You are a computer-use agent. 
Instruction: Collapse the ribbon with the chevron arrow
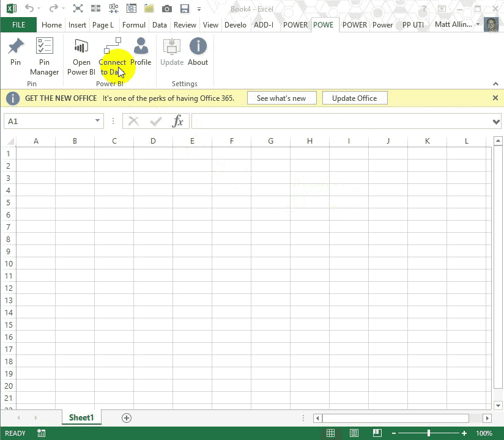pos(495,84)
